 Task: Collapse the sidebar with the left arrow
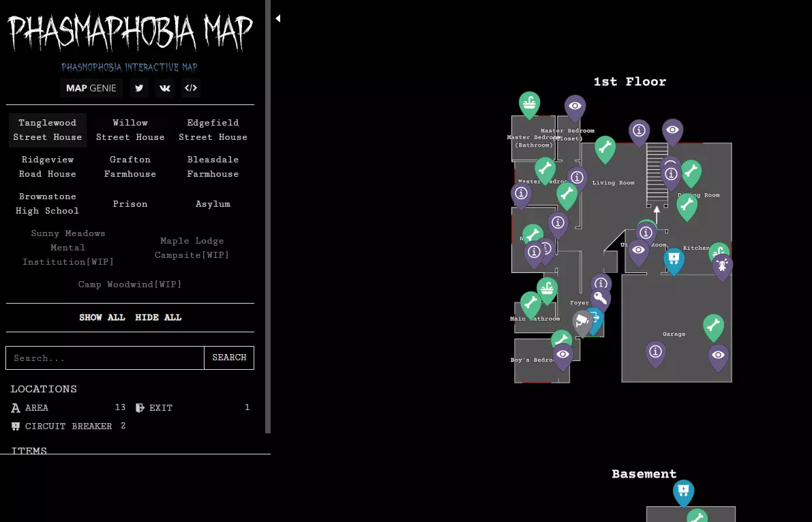click(x=278, y=18)
